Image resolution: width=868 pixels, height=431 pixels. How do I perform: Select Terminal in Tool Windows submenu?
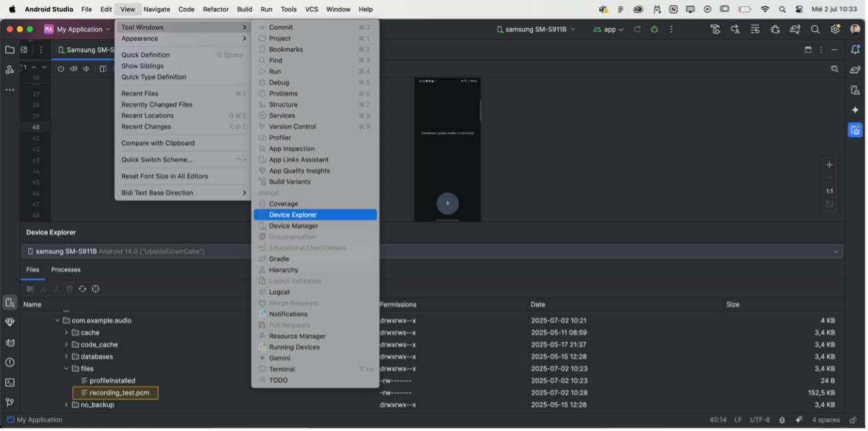[315, 369]
